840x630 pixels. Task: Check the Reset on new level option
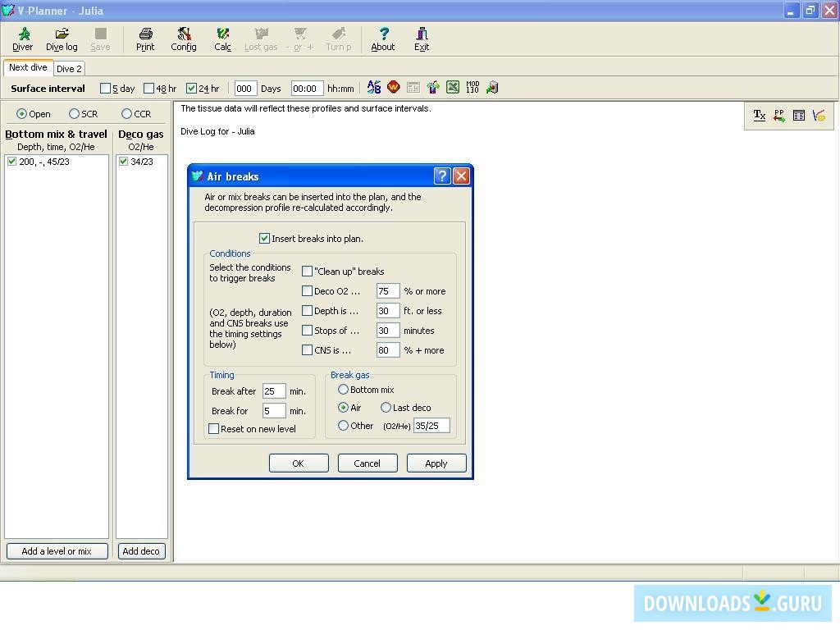click(x=214, y=429)
